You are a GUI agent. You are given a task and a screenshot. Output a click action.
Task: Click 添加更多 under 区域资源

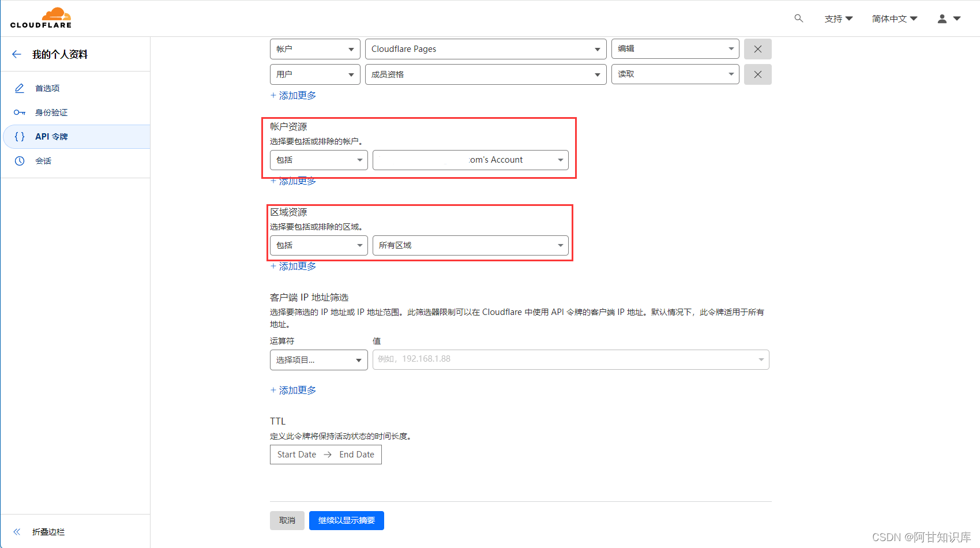click(293, 267)
